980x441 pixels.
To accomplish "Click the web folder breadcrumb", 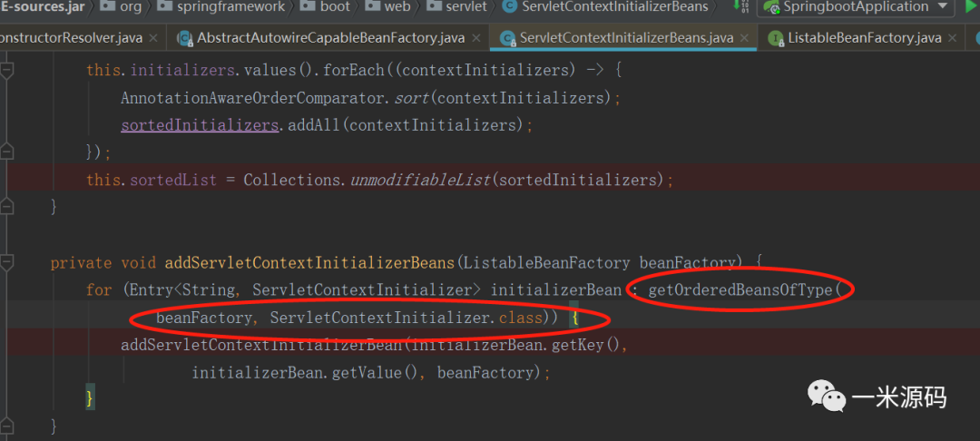I will point(397,7).
